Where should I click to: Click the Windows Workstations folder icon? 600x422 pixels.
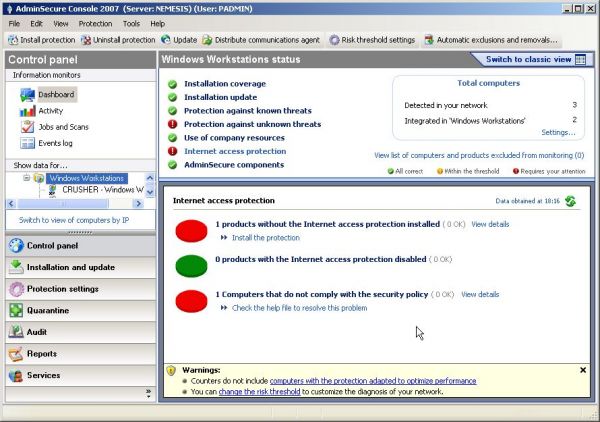pyautogui.click(x=39, y=178)
